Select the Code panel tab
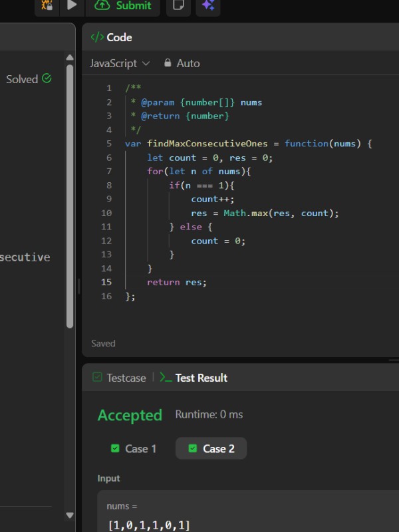399x532 pixels. pyautogui.click(x=111, y=37)
